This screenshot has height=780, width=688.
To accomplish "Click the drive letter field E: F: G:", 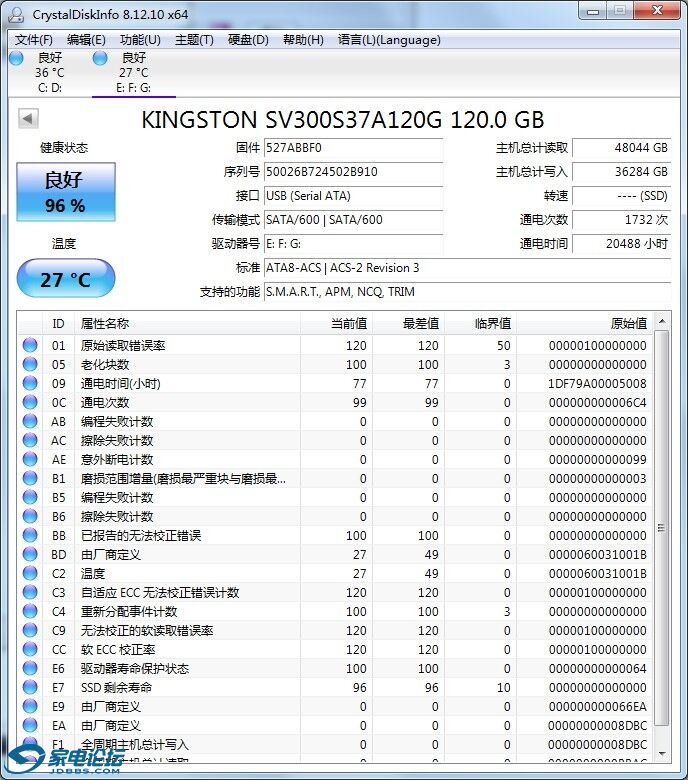I will 353,244.
